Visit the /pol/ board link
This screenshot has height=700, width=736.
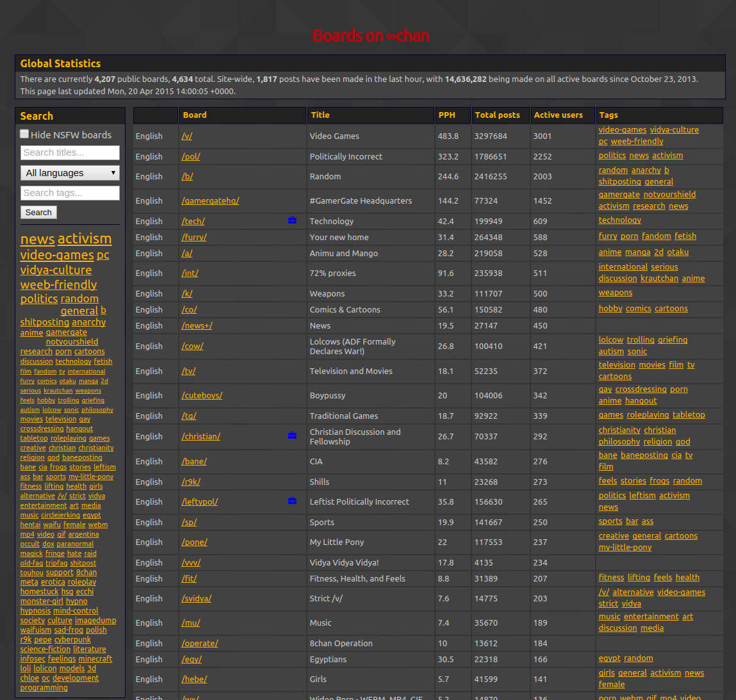190,156
